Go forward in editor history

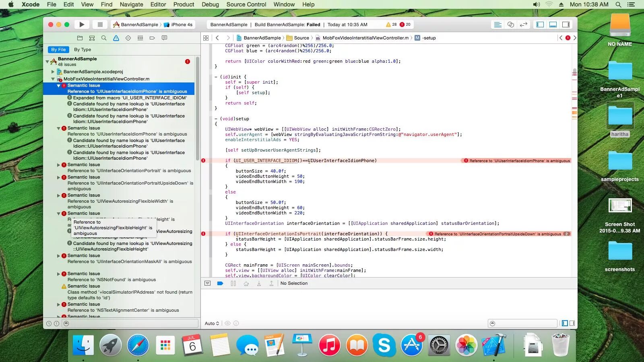point(228,38)
